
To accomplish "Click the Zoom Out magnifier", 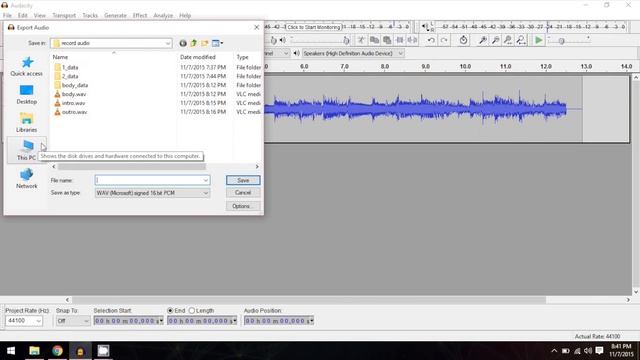I will click(495, 40).
